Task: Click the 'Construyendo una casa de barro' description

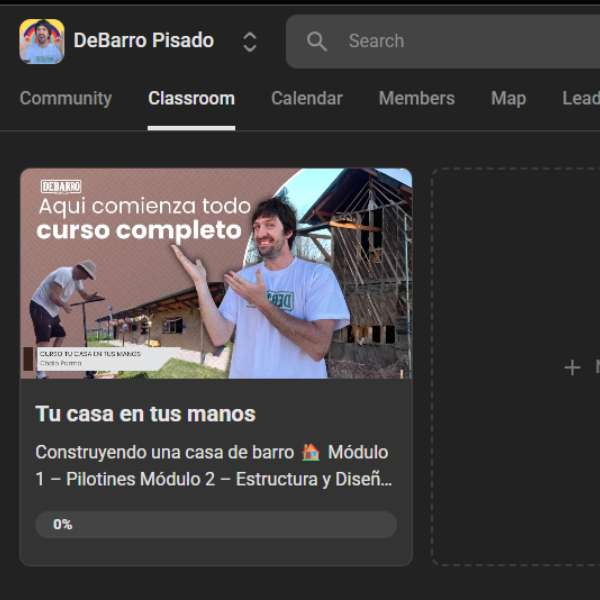Action: tap(214, 465)
